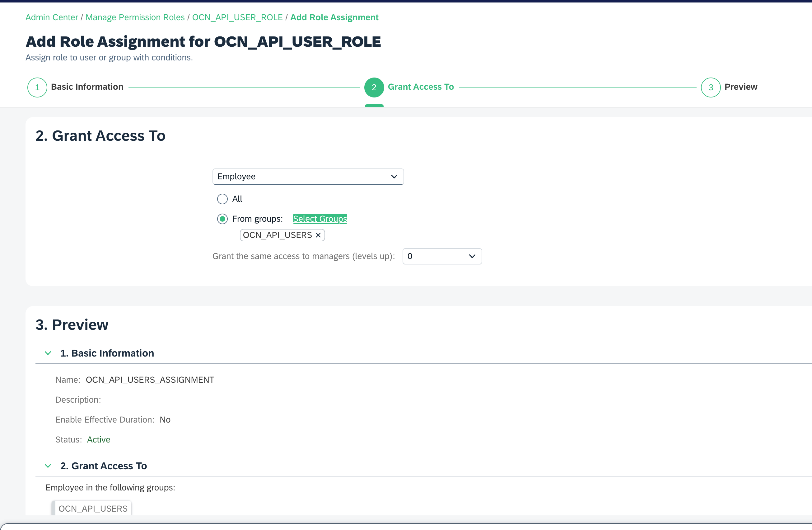Image resolution: width=812 pixels, height=530 pixels.
Task: Collapse the 2. Grant Access To chevron in Preview
Action: pos(48,466)
